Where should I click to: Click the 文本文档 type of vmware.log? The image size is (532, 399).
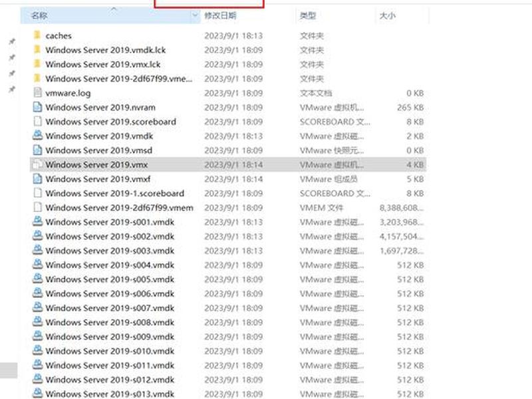coord(316,93)
